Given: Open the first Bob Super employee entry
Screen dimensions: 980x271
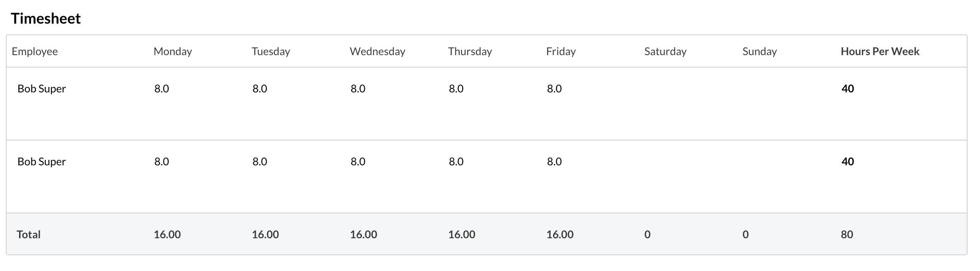Looking at the screenshot, I should click(x=41, y=89).
